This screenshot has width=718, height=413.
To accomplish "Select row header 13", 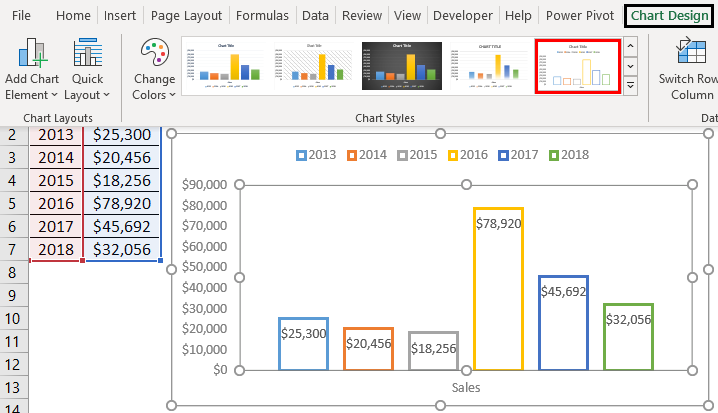I will click(x=14, y=388).
